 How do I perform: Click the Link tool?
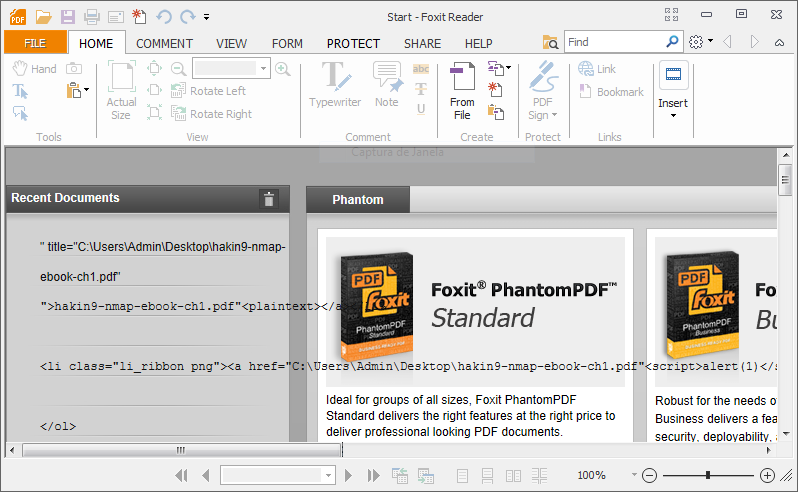(x=597, y=68)
